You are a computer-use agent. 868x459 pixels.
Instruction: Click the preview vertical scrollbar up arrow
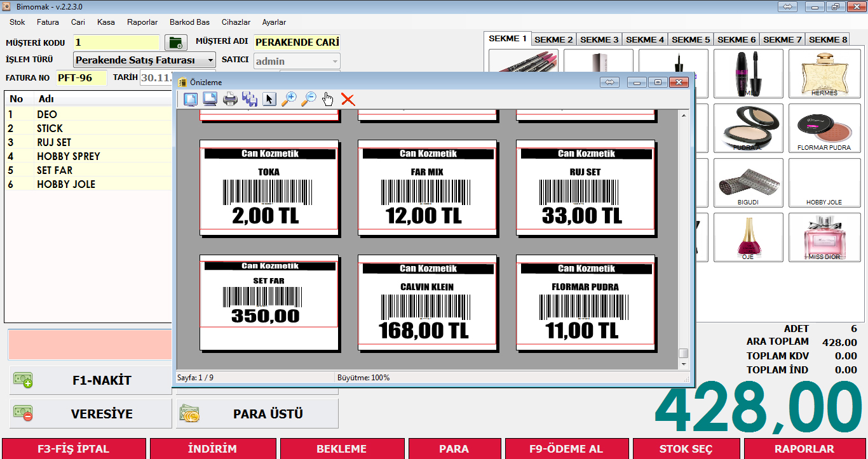pyautogui.click(x=684, y=115)
